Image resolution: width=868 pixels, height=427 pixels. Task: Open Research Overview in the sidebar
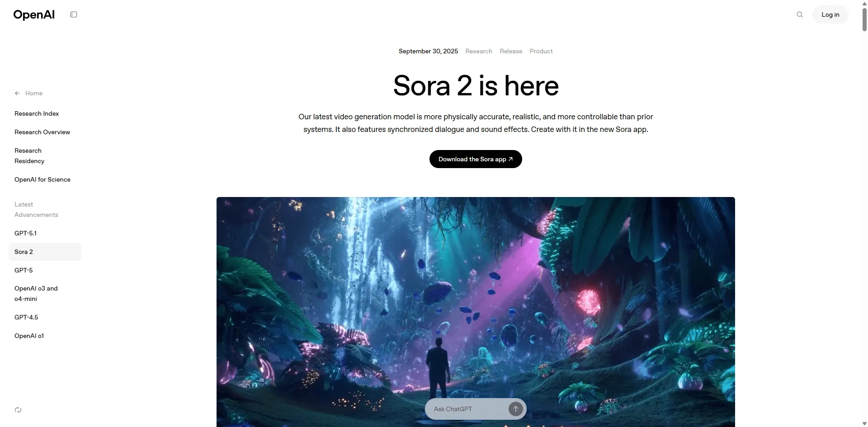coord(42,132)
